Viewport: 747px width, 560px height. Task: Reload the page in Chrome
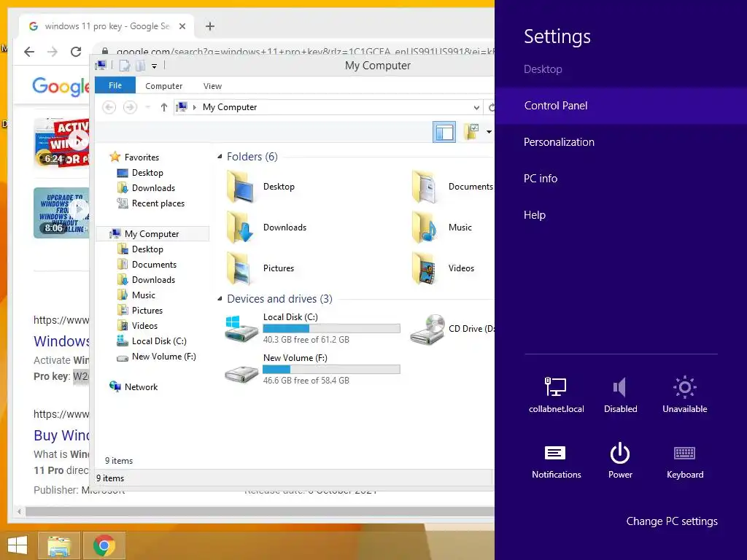(76, 52)
